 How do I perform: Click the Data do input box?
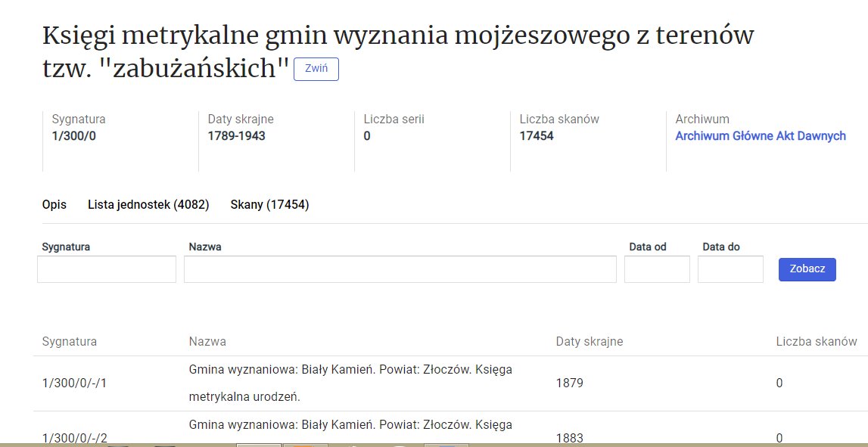point(730,269)
